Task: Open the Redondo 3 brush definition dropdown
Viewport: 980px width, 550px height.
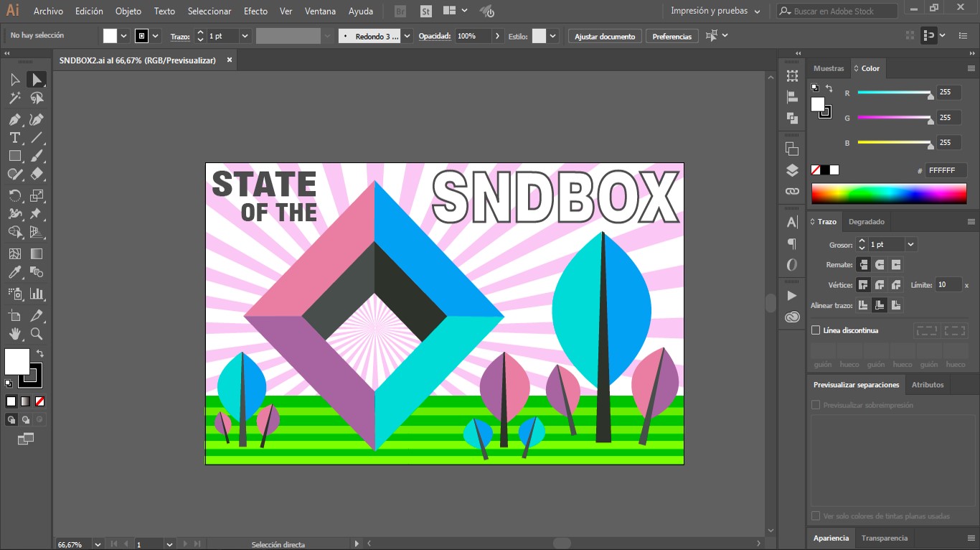Action: coord(407,36)
